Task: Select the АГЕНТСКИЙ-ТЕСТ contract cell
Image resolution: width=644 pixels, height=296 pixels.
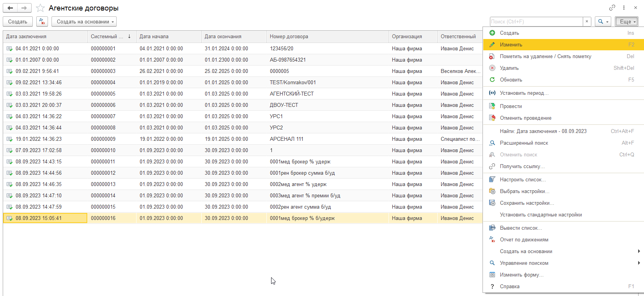Action: point(328,94)
